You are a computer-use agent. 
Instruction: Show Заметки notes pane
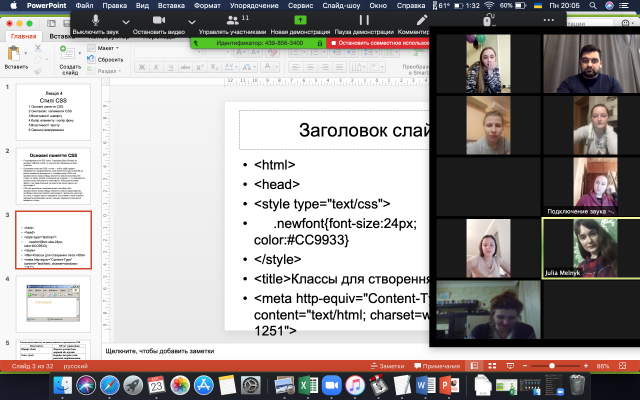point(387,366)
